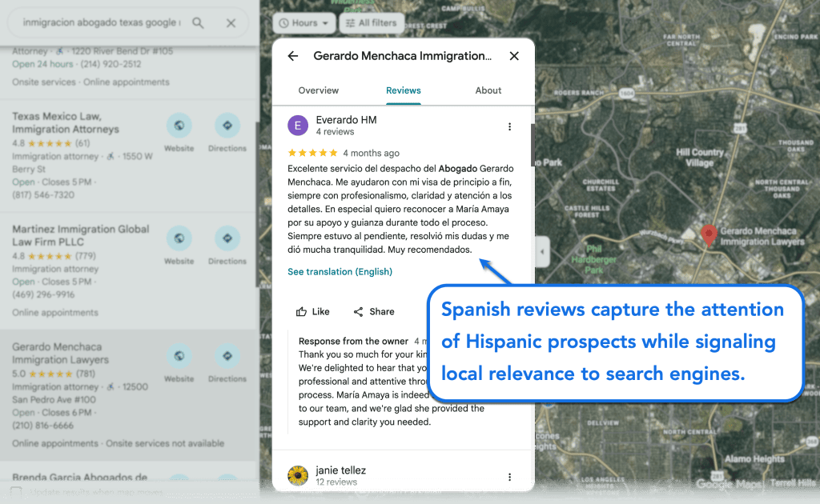
Task: Click phone number (210) 816-6666
Action: (x=43, y=426)
